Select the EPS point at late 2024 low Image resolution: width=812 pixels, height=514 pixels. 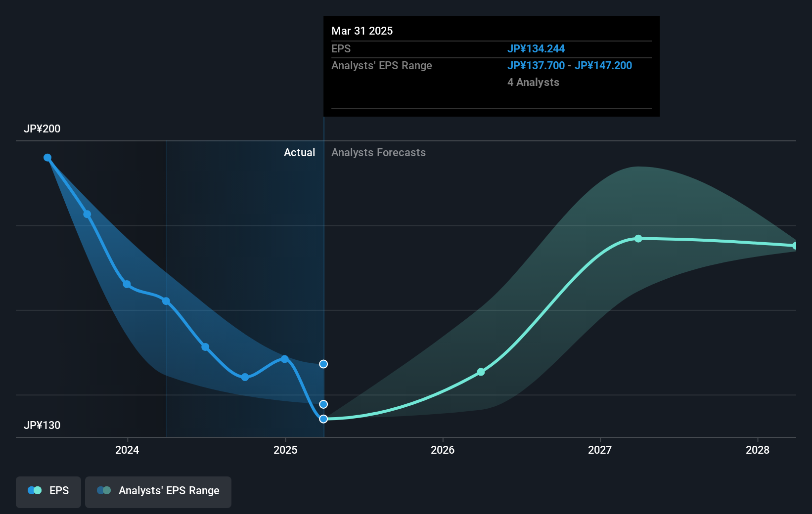point(245,377)
